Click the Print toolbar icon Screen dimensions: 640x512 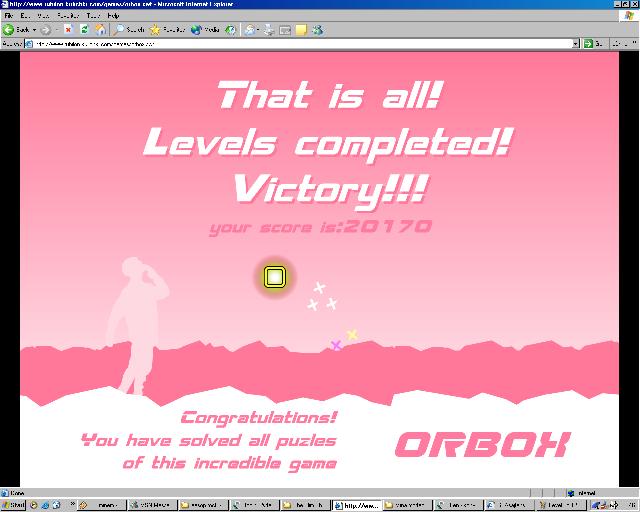[269, 30]
